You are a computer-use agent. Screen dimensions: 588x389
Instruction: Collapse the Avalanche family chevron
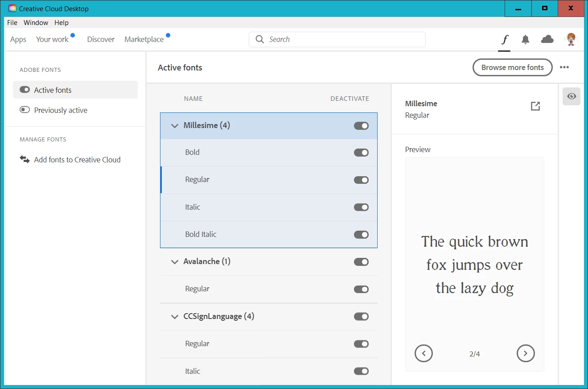175,262
